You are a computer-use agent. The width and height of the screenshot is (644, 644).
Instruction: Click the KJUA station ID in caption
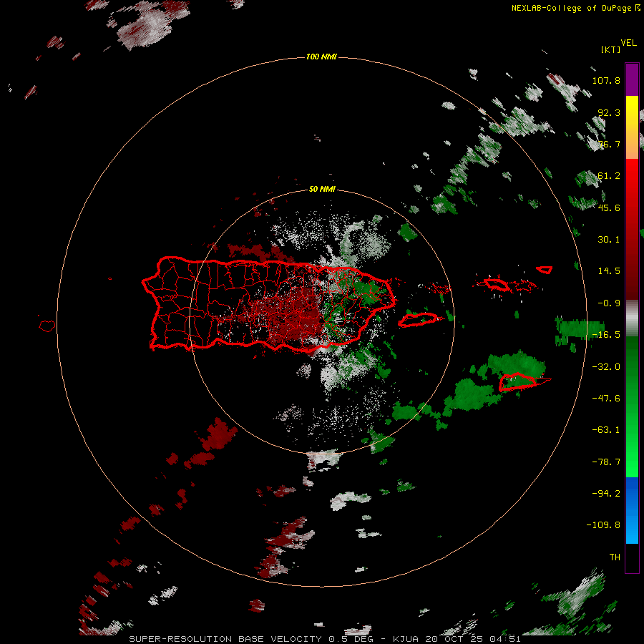click(406, 639)
